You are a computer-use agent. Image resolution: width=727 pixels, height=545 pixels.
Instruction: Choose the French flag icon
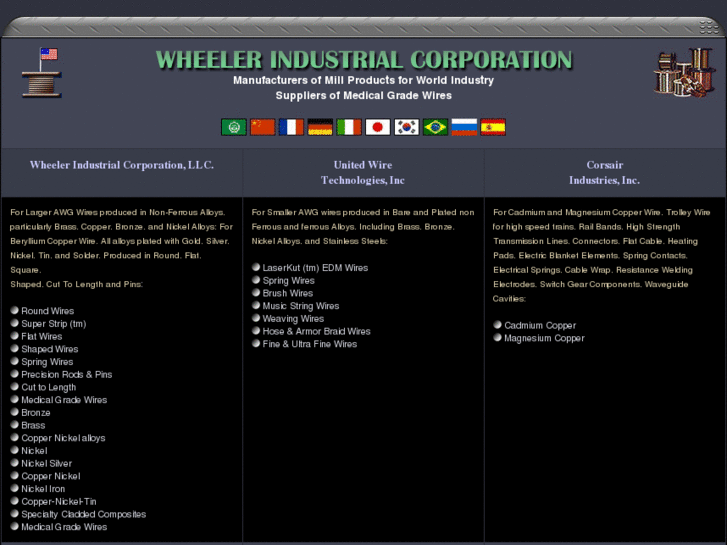291,127
